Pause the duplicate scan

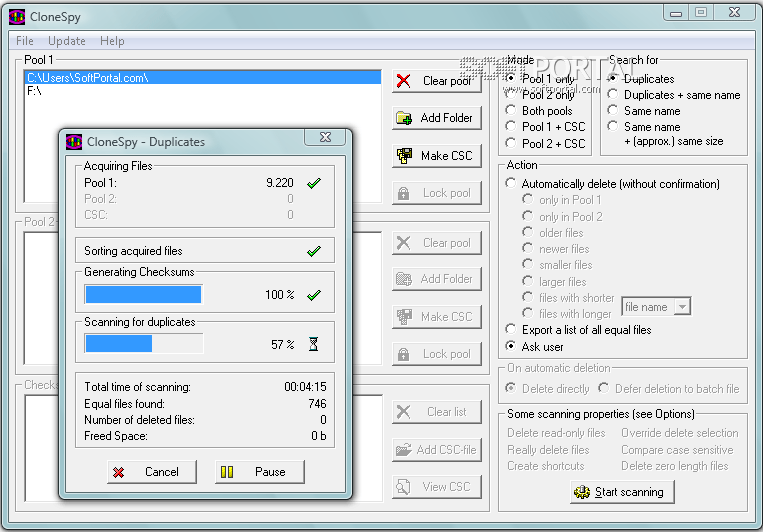coord(260,472)
